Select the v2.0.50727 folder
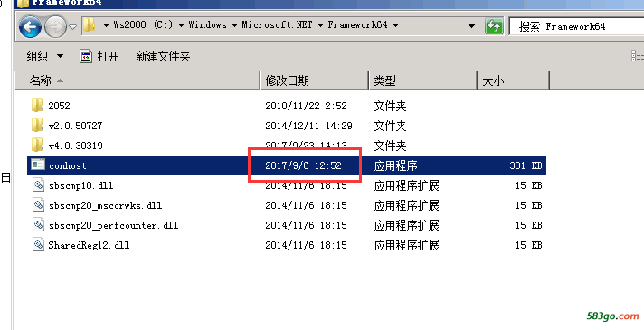This screenshot has height=330, width=644. (x=75, y=126)
